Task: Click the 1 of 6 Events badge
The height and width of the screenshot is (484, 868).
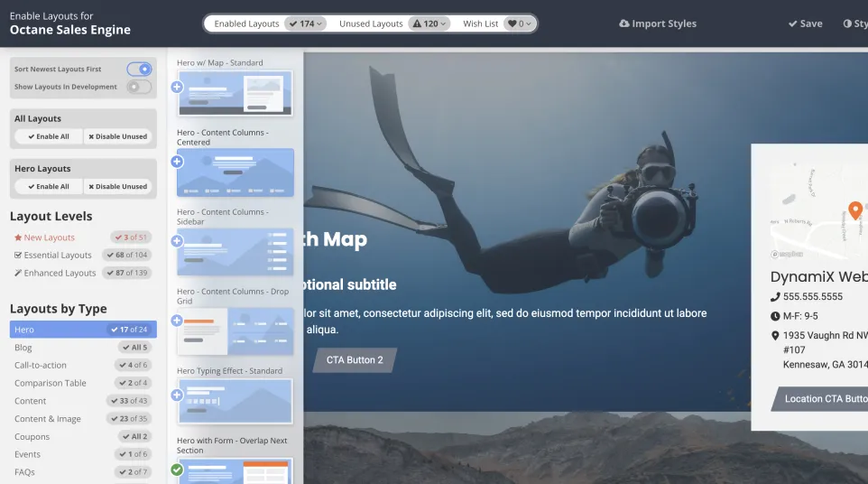Action: click(x=133, y=454)
